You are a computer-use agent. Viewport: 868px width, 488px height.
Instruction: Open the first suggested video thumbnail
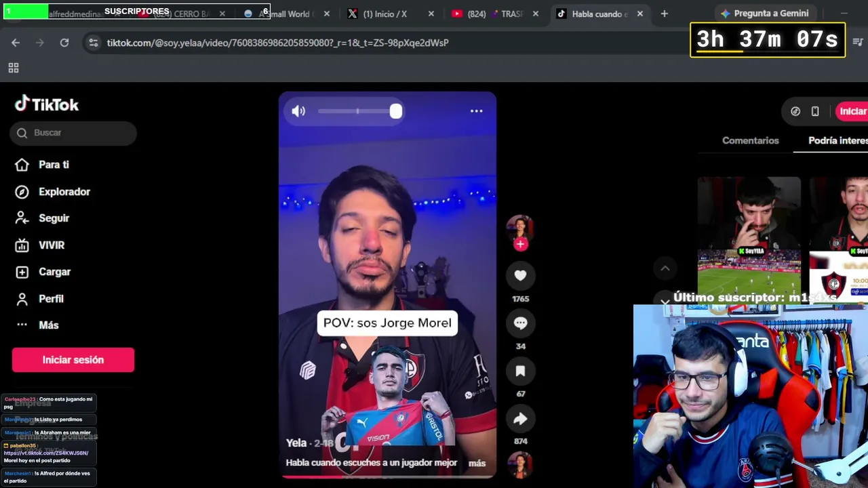tap(749, 238)
